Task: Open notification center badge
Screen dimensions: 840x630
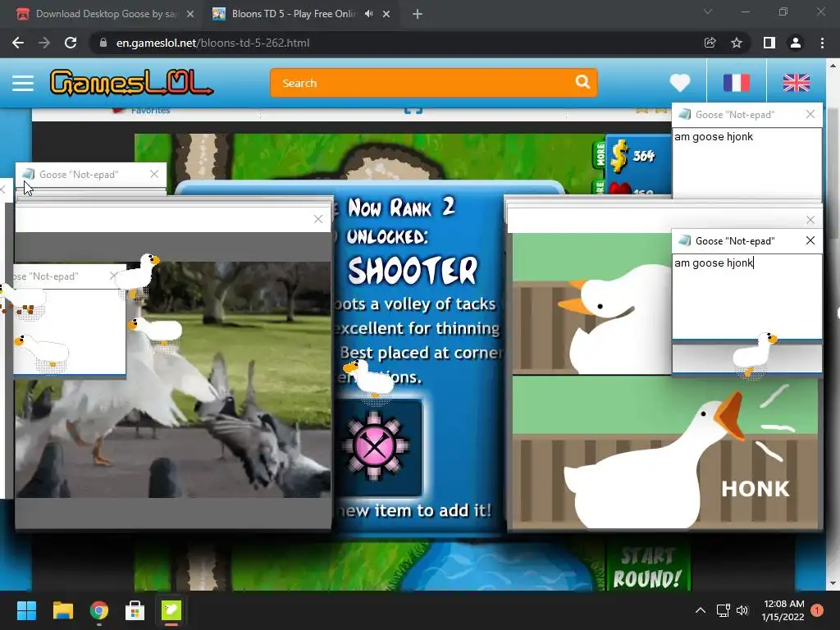Action: point(817,610)
